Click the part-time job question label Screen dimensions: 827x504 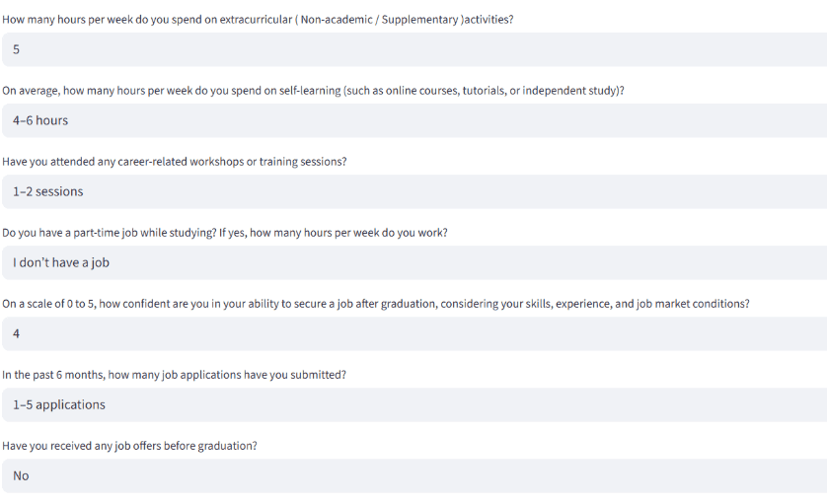[224, 233]
